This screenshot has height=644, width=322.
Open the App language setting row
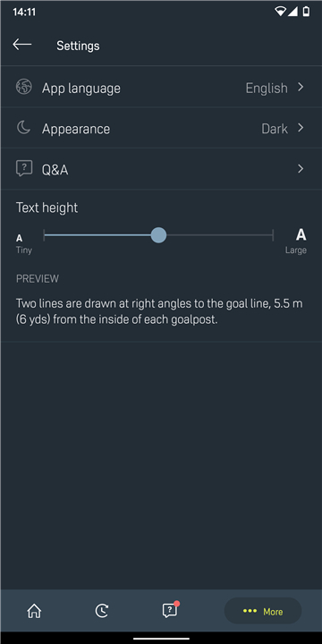click(x=161, y=87)
